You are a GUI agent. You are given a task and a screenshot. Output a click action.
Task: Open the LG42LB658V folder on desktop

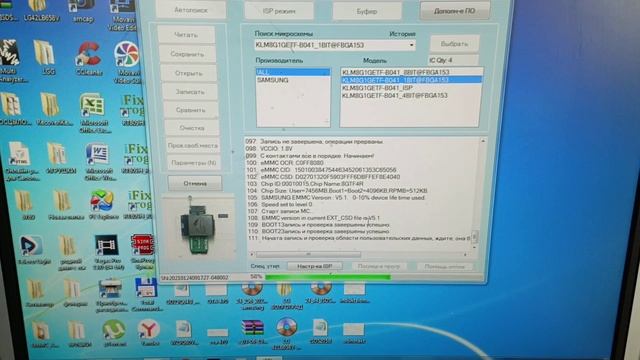(x=41, y=10)
